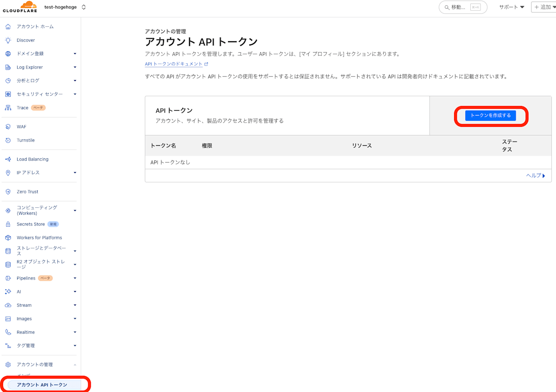Click the Images picture icon
556x392 pixels.
click(x=8, y=318)
